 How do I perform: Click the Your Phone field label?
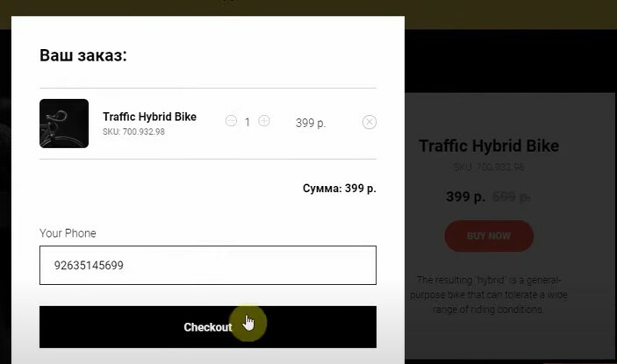click(68, 233)
